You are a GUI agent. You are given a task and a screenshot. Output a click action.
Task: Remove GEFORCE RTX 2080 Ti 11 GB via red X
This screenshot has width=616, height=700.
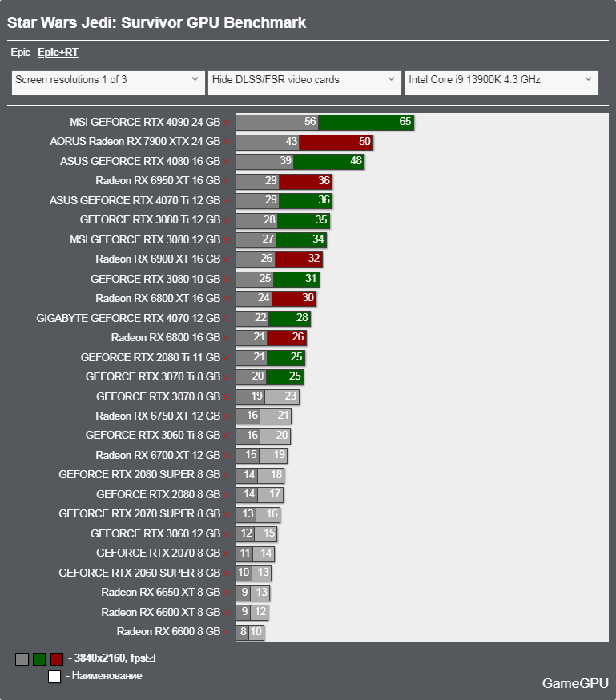click(x=227, y=358)
